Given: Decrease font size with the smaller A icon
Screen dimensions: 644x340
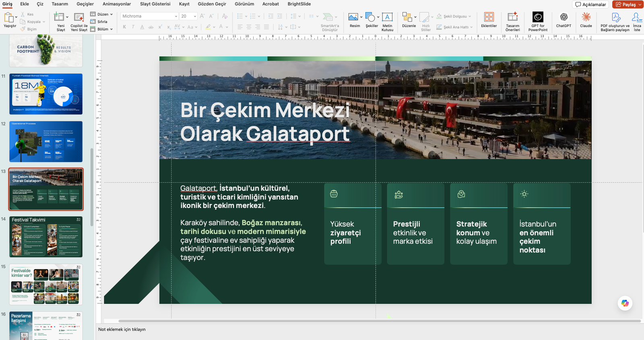Looking at the screenshot, I should (211, 16).
